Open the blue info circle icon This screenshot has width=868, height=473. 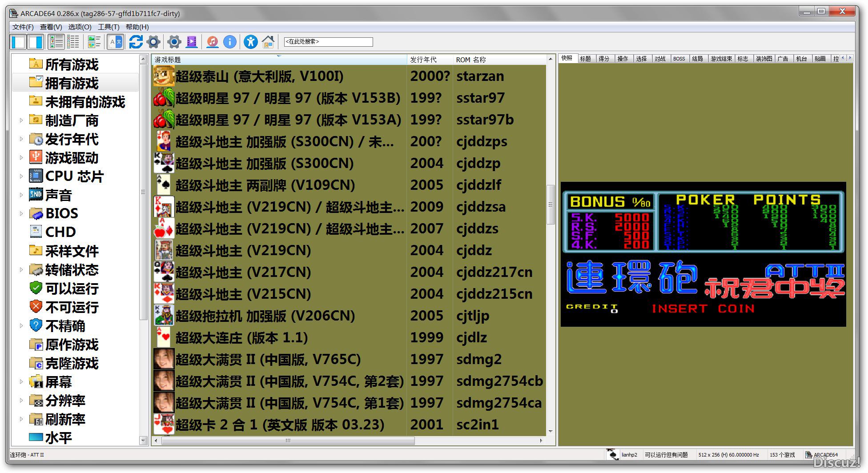pyautogui.click(x=229, y=42)
